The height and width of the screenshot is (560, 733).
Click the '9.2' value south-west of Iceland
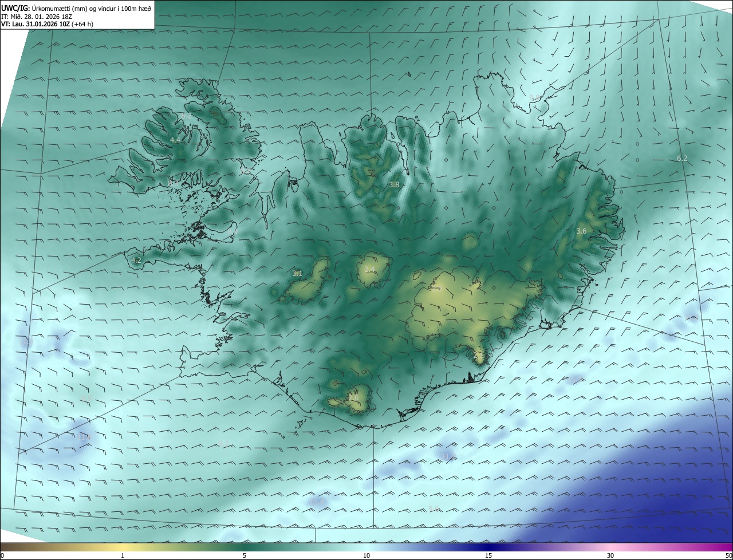pos(223,443)
